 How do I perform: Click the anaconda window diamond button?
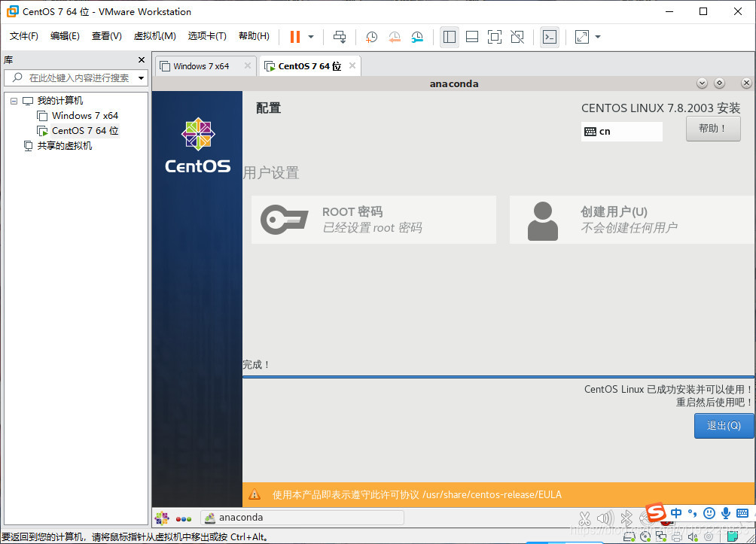[x=719, y=84]
